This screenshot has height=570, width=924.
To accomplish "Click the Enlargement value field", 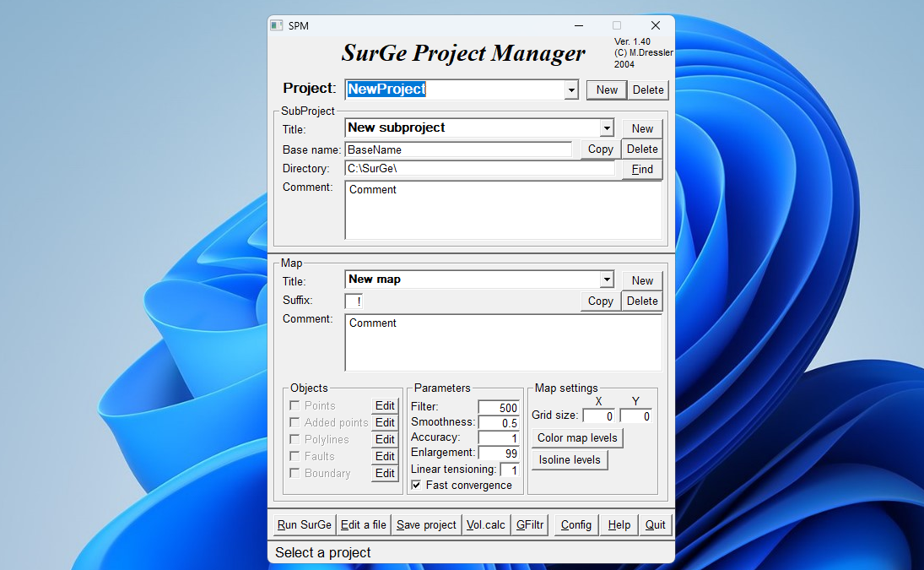I will click(x=499, y=453).
